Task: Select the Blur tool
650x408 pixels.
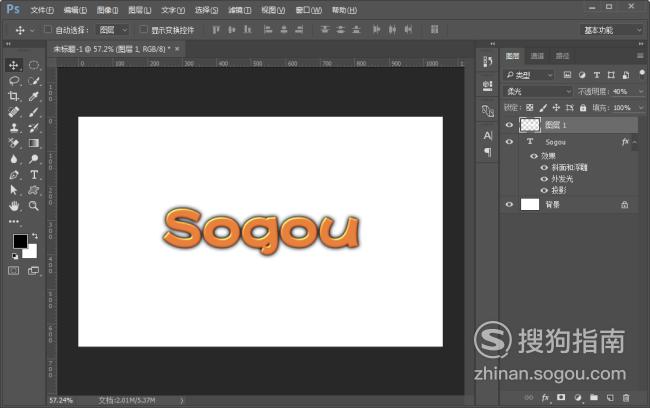Action: (13, 159)
